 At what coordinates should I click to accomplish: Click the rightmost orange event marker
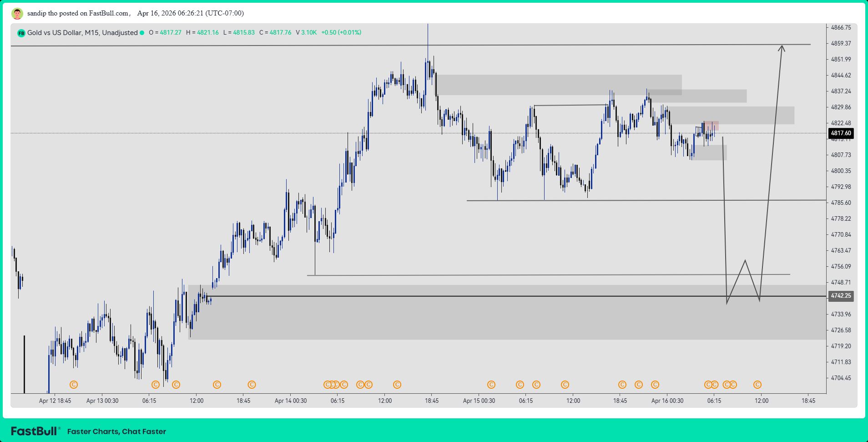(757, 385)
